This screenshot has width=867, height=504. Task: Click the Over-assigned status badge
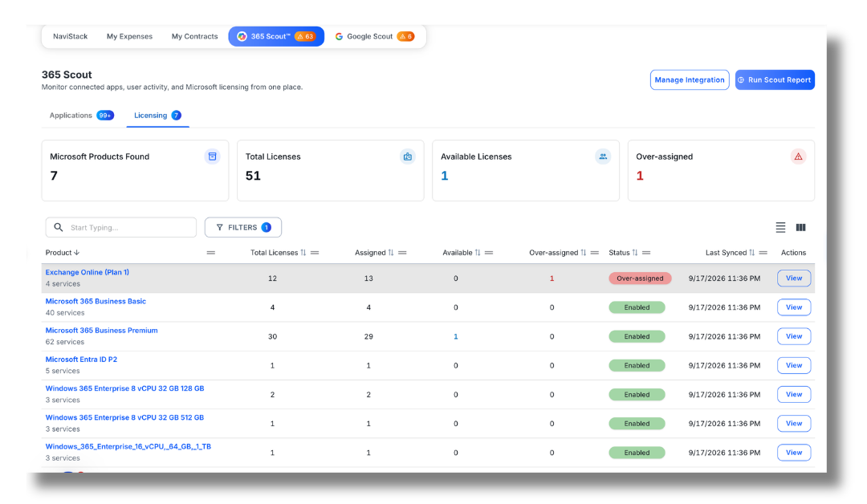pyautogui.click(x=640, y=278)
